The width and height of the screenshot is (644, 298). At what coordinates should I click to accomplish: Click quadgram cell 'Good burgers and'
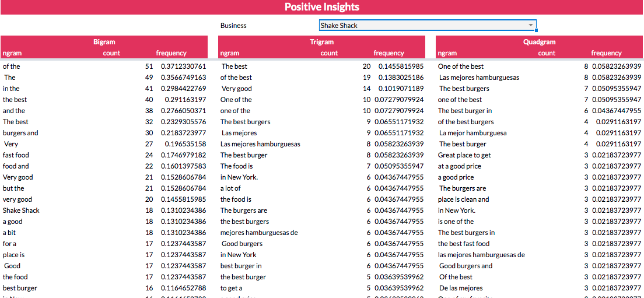point(466,266)
